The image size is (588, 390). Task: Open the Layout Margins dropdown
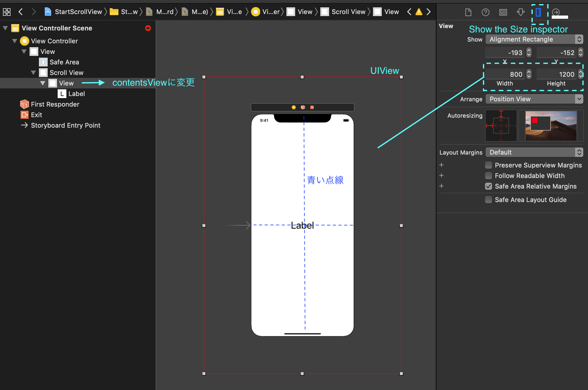(534, 152)
